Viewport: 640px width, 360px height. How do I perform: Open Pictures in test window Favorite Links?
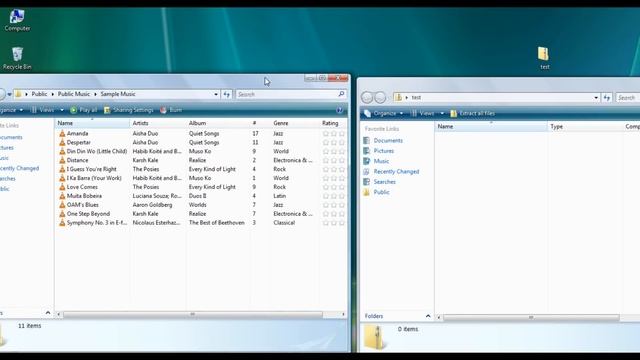point(379,151)
